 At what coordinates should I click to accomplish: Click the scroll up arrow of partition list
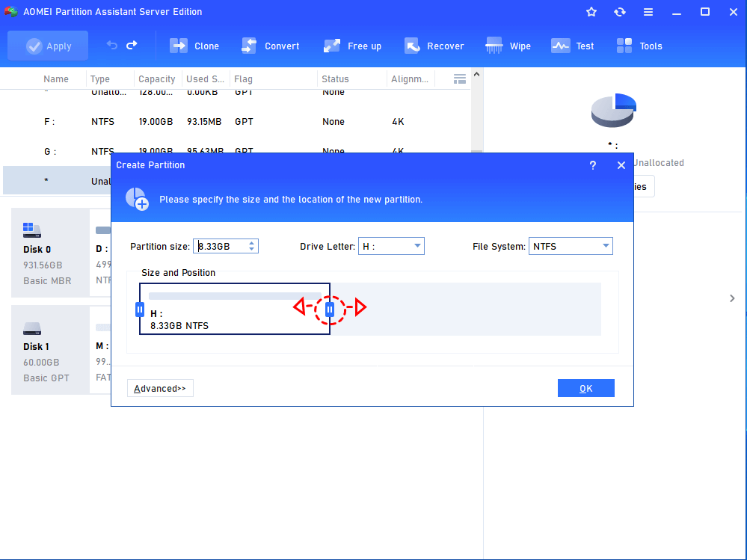(x=477, y=74)
